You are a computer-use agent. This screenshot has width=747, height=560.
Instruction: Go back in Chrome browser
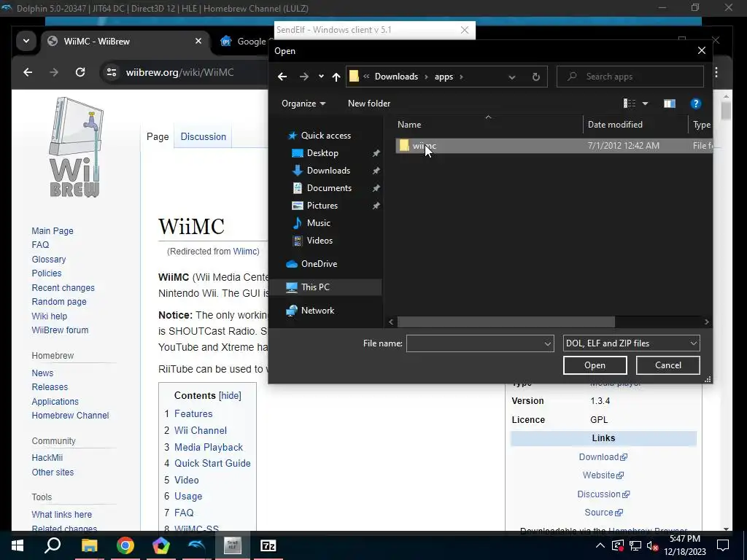(28, 72)
